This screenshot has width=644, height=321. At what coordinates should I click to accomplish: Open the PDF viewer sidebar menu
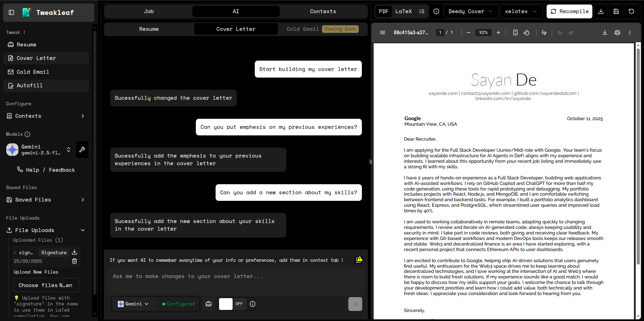pyautogui.click(x=383, y=33)
